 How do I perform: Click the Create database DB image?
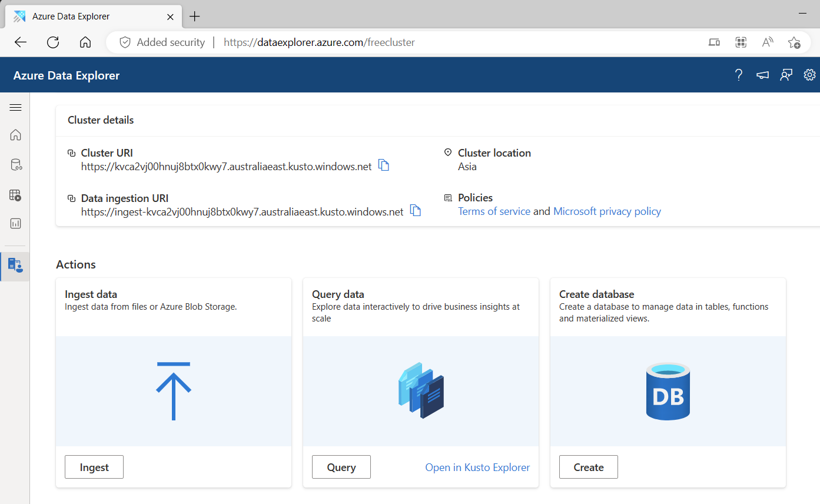click(668, 391)
